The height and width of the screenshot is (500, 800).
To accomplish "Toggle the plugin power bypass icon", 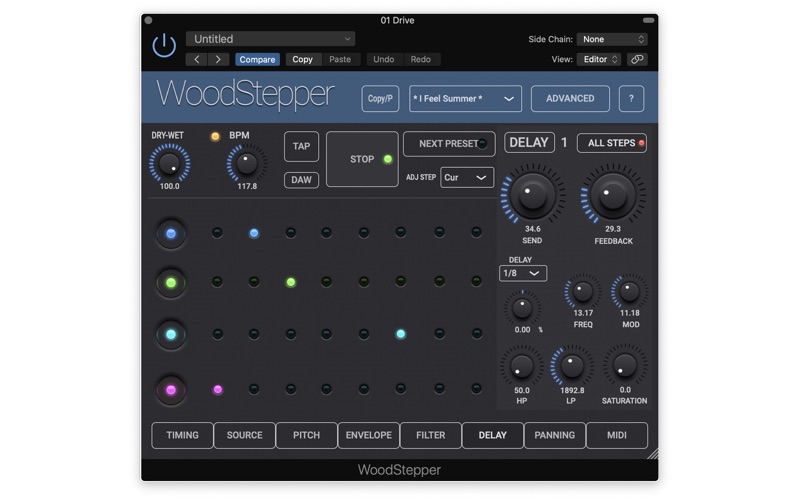I will [164, 46].
